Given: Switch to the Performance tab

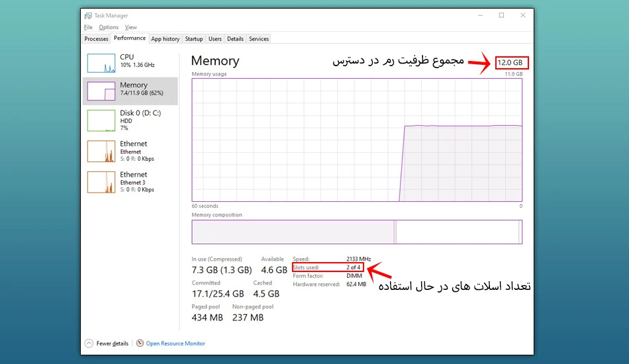Looking at the screenshot, I should [x=130, y=38].
